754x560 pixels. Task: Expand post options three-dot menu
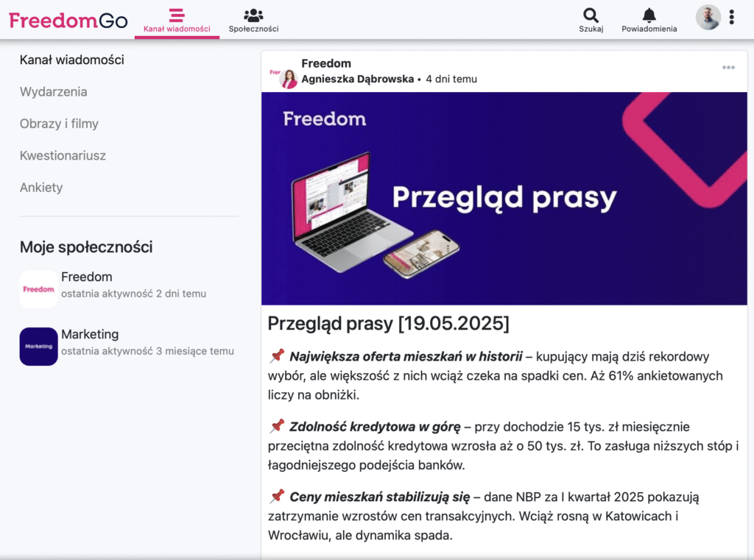[x=728, y=68]
